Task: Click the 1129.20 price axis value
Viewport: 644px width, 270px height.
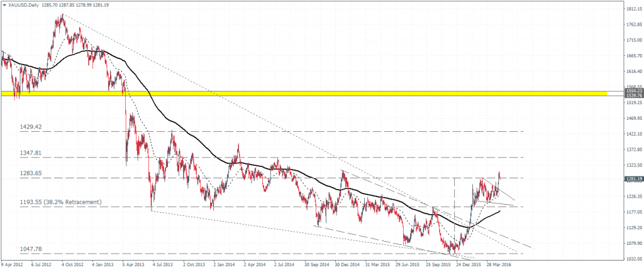Action: tap(633, 227)
